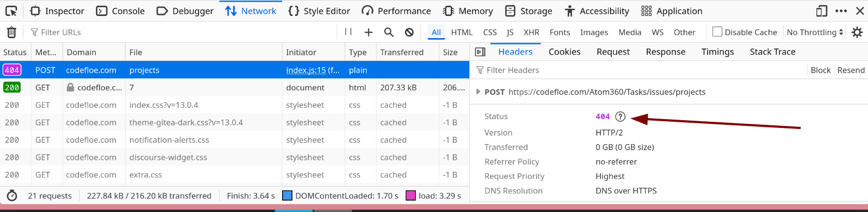Click the Filter URLs input field
868x212 pixels.
181,32
